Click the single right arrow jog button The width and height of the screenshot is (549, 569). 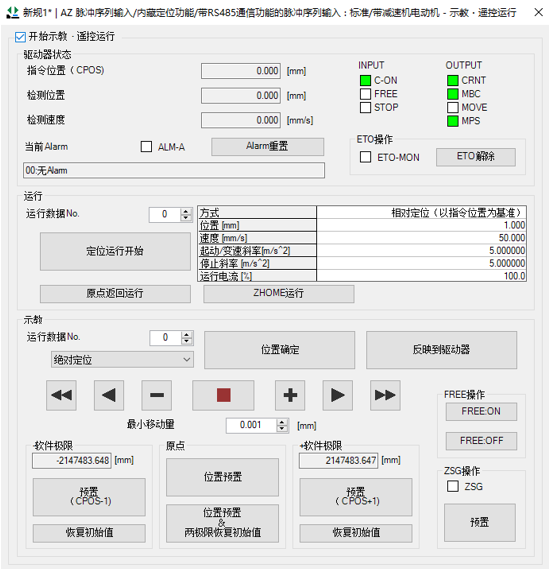pos(337,395)
